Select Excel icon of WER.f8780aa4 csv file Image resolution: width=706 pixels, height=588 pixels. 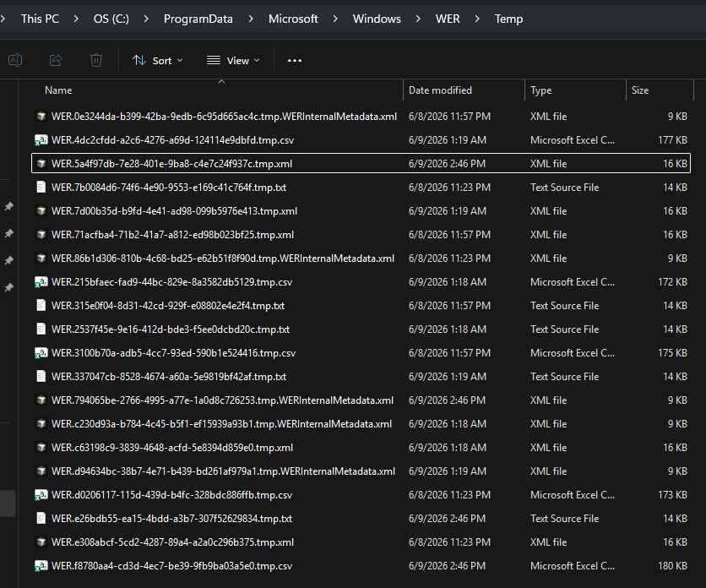[41, 566]
